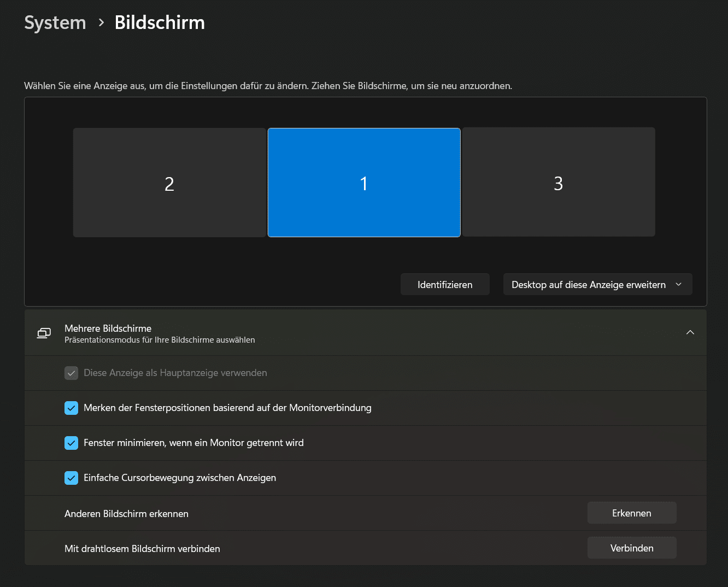This screenshot has width=728, height=587.
Task: Toggle Merken der Fensterpositionen checkbox
Action: (x=71, y=408)
